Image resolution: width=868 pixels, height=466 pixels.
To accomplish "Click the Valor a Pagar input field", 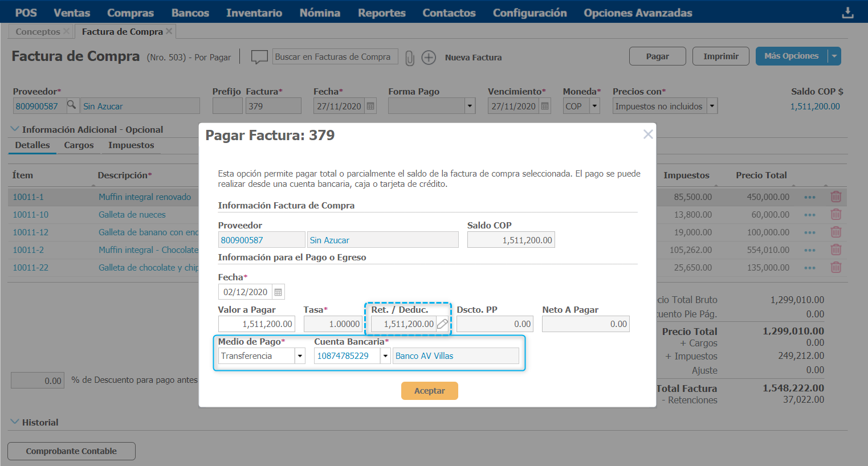I will (256, 324).
